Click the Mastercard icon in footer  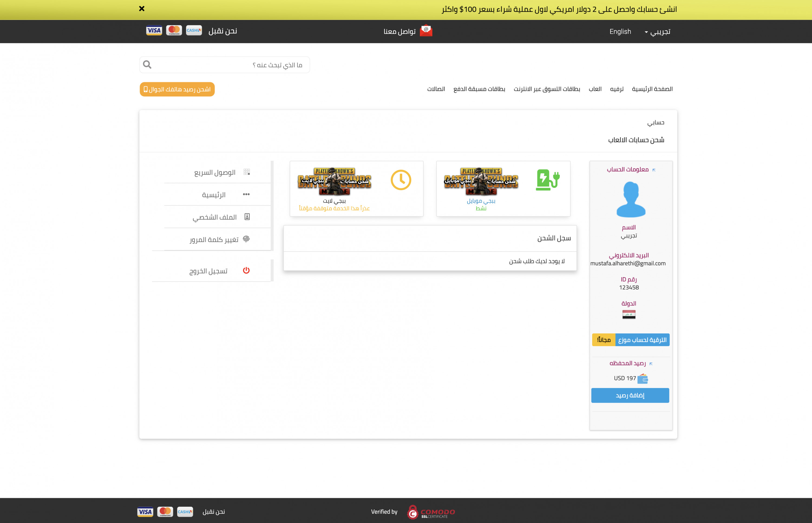[165, 511]
